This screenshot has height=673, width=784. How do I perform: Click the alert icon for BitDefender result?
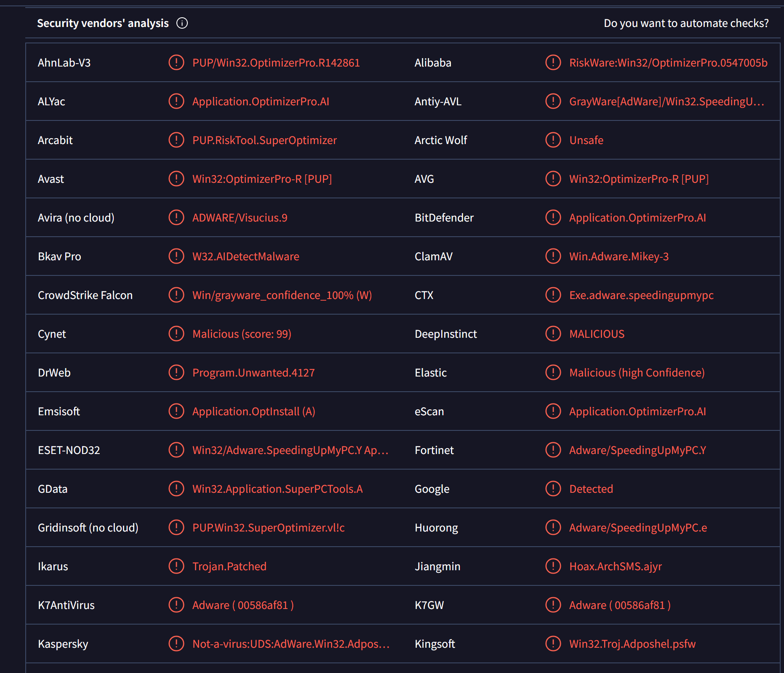tap(553, 217)
